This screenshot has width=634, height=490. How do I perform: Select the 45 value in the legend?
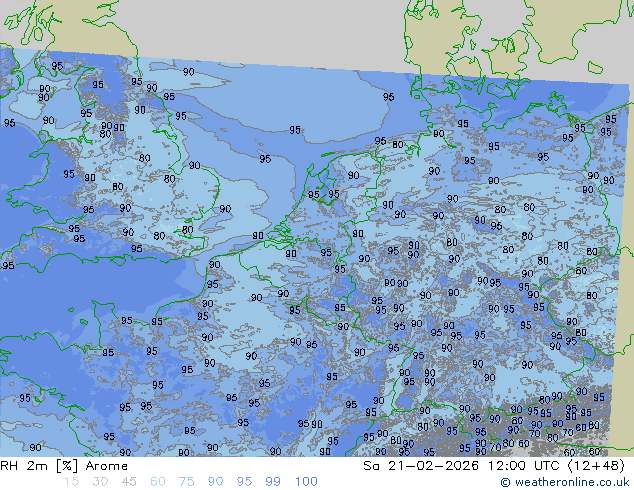click(x=129, y=482)
